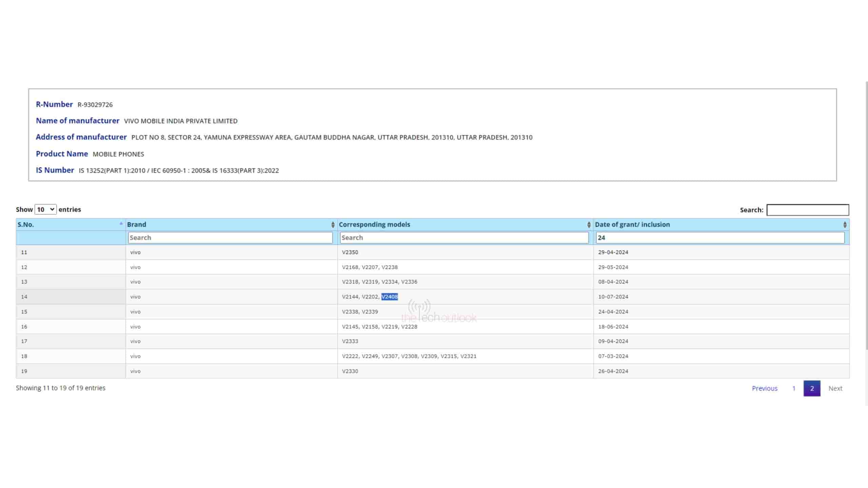Sort by S.No. column arrow

[121, 224]
